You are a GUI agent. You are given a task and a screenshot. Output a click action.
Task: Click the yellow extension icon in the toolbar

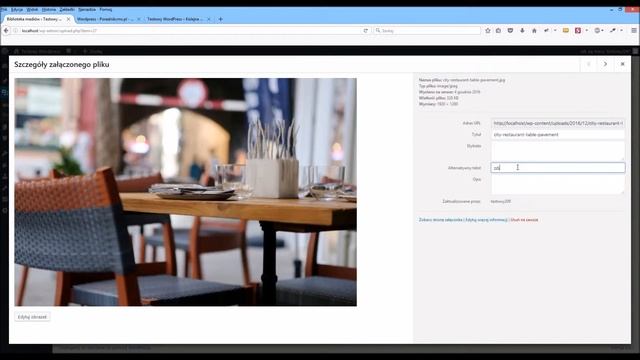[566, 31]
